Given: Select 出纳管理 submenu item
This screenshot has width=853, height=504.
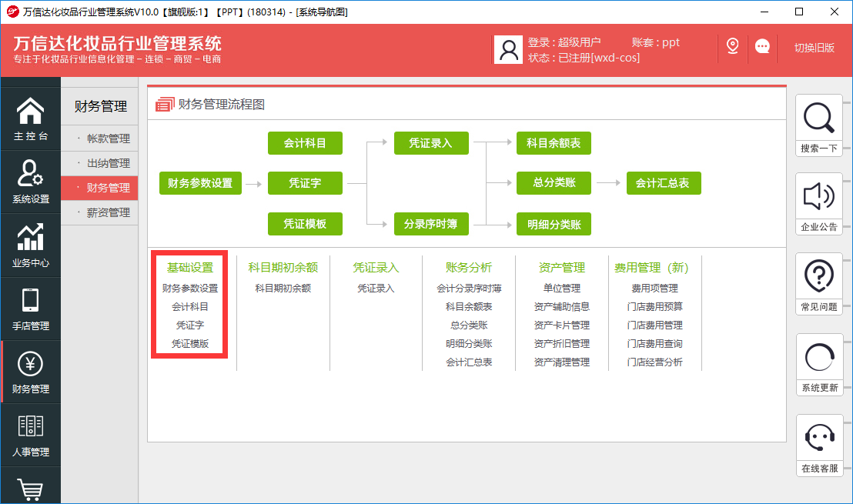Looking at the screenshot, I should pyautogui.click(x=99, y=163).
